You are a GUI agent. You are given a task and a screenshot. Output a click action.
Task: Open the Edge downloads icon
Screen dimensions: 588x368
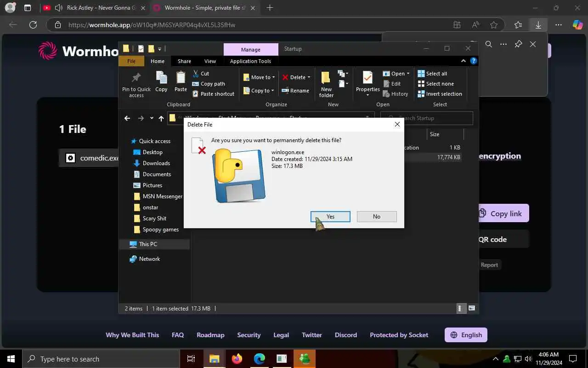(x=538, y=25)
